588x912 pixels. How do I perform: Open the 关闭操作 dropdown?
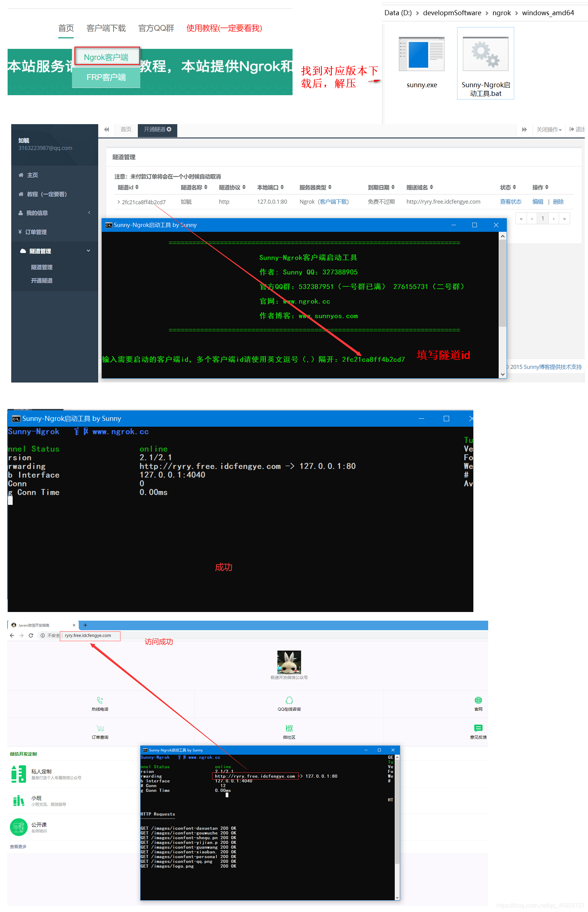click(549, 130)
